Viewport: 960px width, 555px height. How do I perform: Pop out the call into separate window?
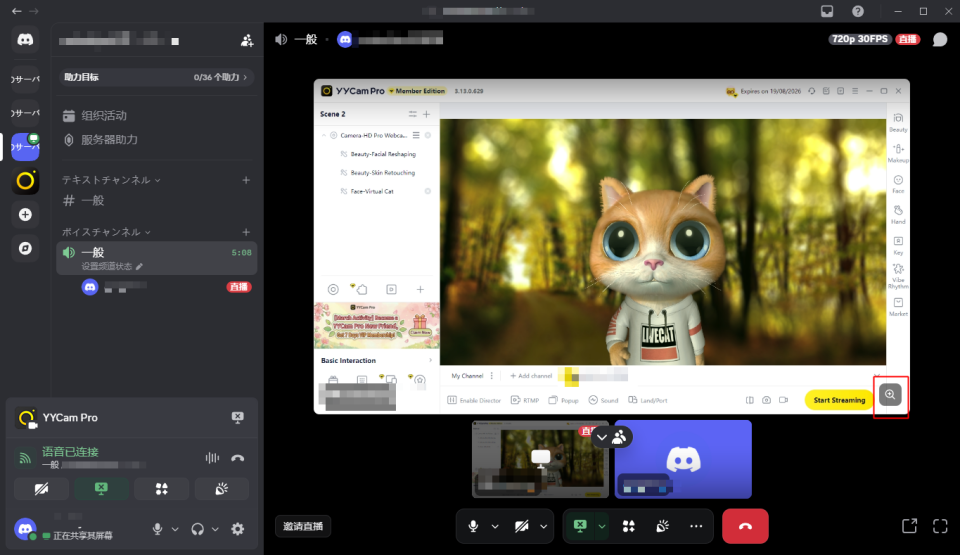point(909,526)
